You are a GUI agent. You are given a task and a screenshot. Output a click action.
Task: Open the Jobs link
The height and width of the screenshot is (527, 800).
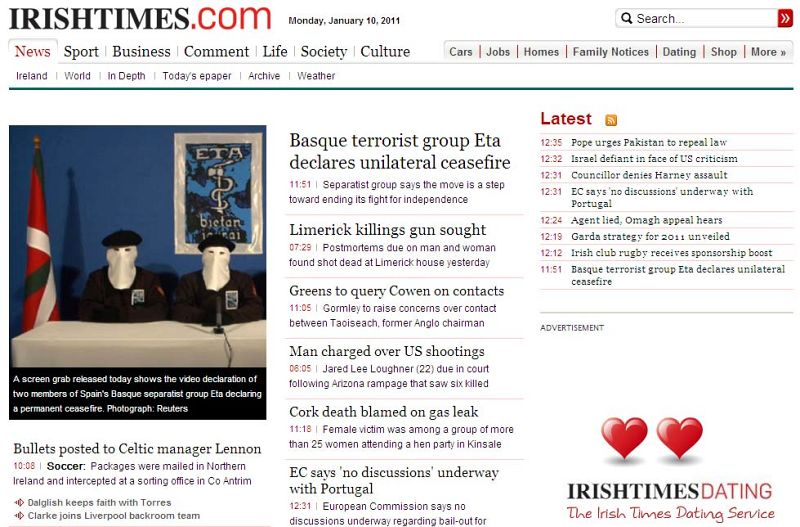point(498,52)
